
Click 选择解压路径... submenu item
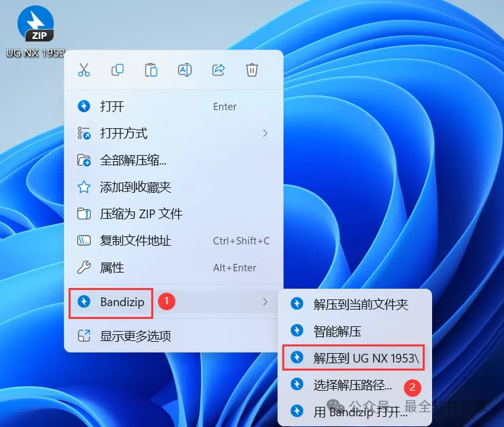(x=354, y=385)
